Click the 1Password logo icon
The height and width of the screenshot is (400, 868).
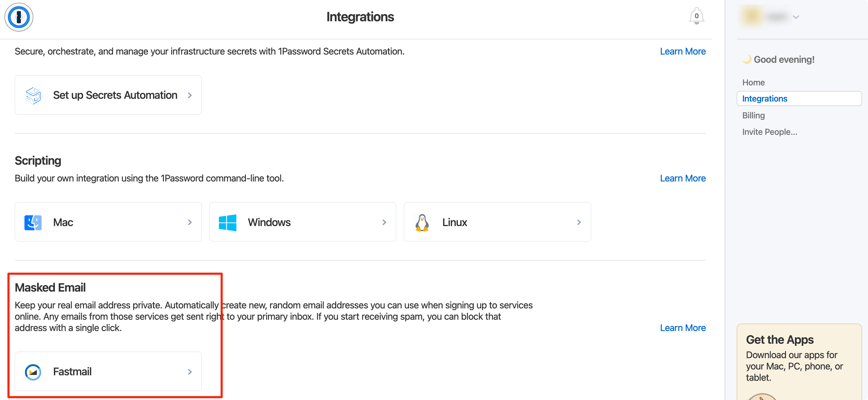[x=19, y=17]
